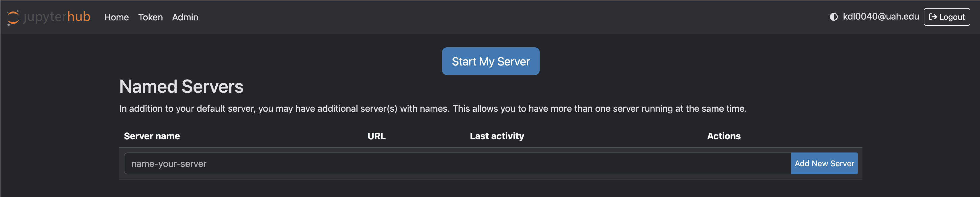This screenshot has width=980, height=197.
Task: Open the Admin panel link
Action: pyautogui.click(x=185, y=17)
